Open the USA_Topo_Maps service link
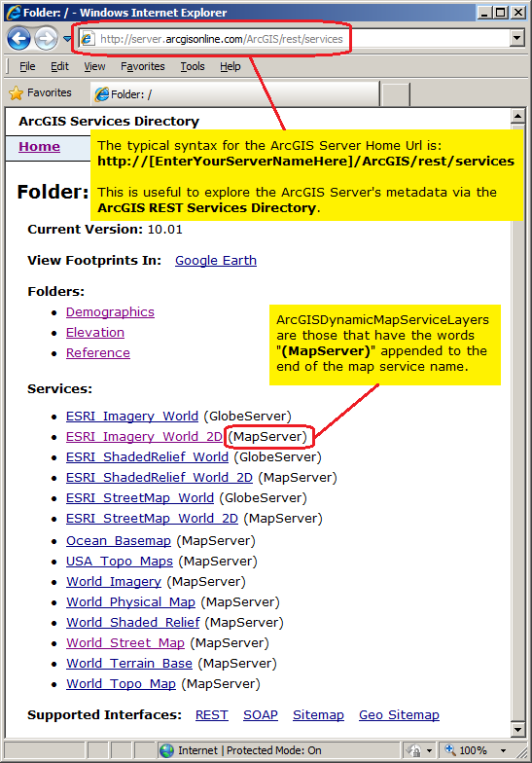This screenshot has height=763, width=532. pos(120,561)
